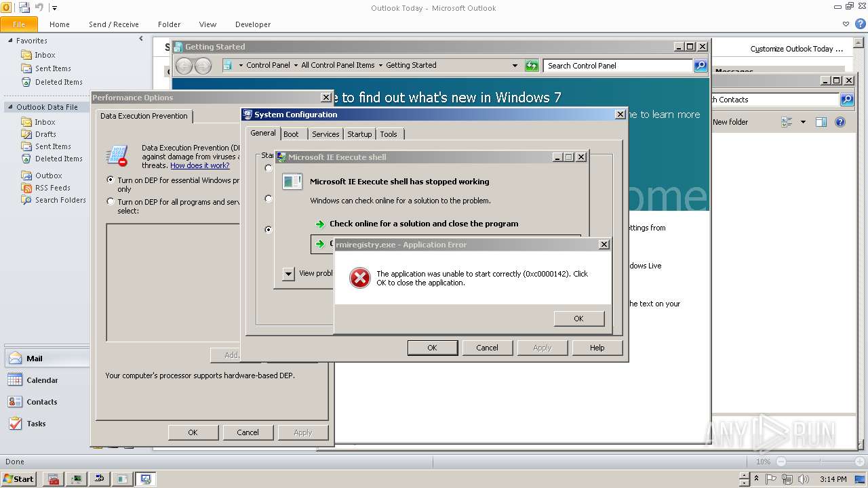The image size is (868, 488).
Task: Click volume speaker tray icon
Action: click(804, 479)
